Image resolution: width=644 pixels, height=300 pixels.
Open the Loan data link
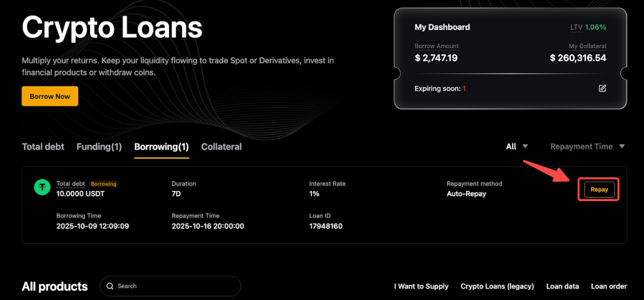(562, 286)
